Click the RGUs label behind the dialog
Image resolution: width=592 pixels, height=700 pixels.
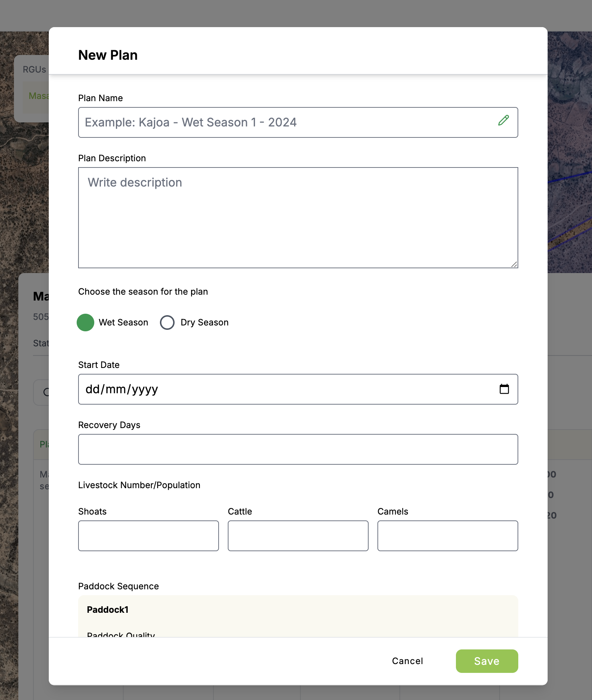tap(34, 70)
